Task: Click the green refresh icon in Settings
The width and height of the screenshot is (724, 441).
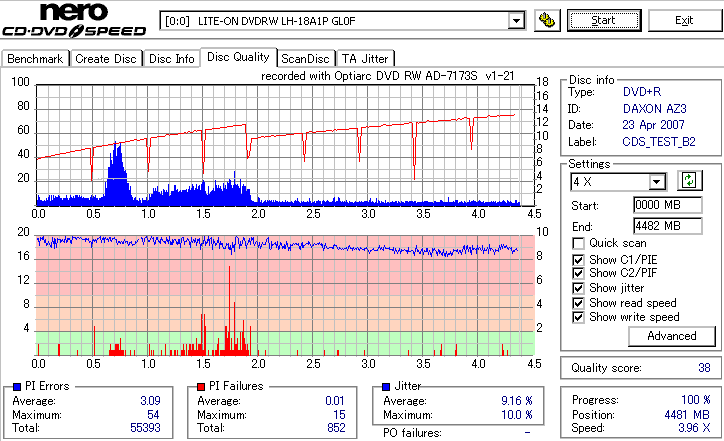Action: (689, 181)
